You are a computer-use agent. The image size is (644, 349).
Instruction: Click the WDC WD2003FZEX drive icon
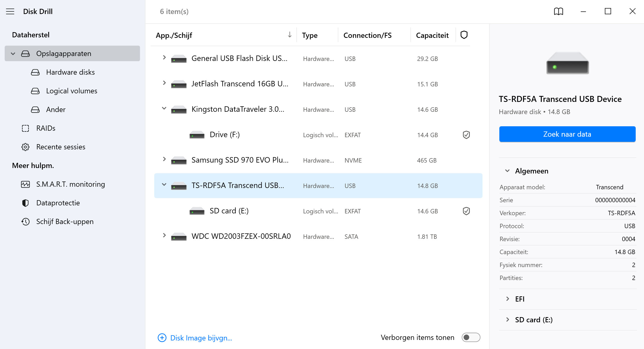(x=179, y=237)
